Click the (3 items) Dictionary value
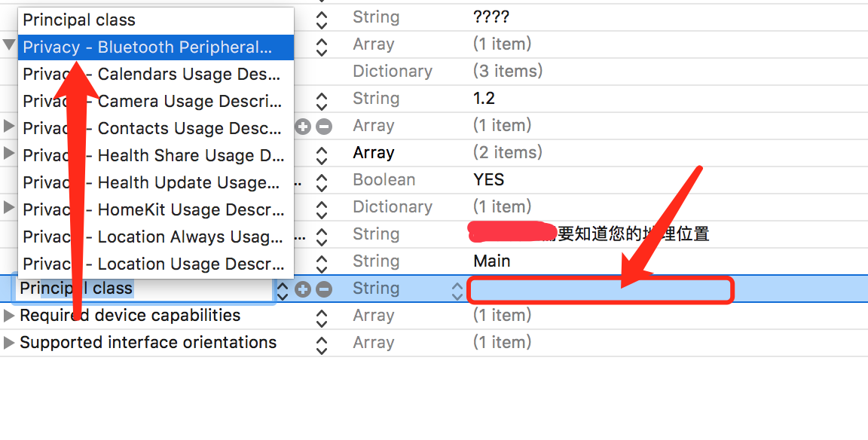This screenshot has height=440, width=868. (508, 72)
